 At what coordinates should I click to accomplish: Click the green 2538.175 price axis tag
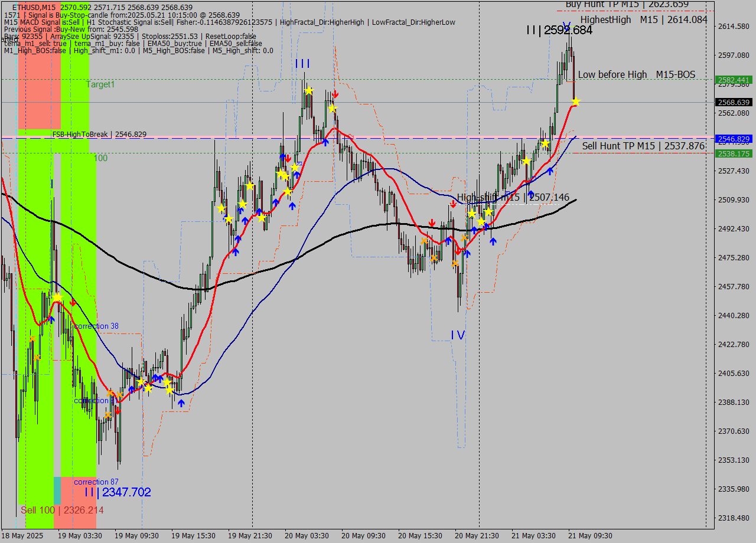click(x=734, y=153)
